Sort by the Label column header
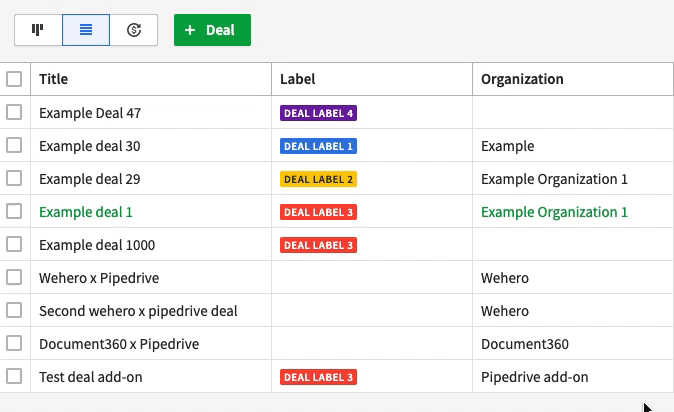The height and width of the screenshot is (412, 674). tap(297, 79)
